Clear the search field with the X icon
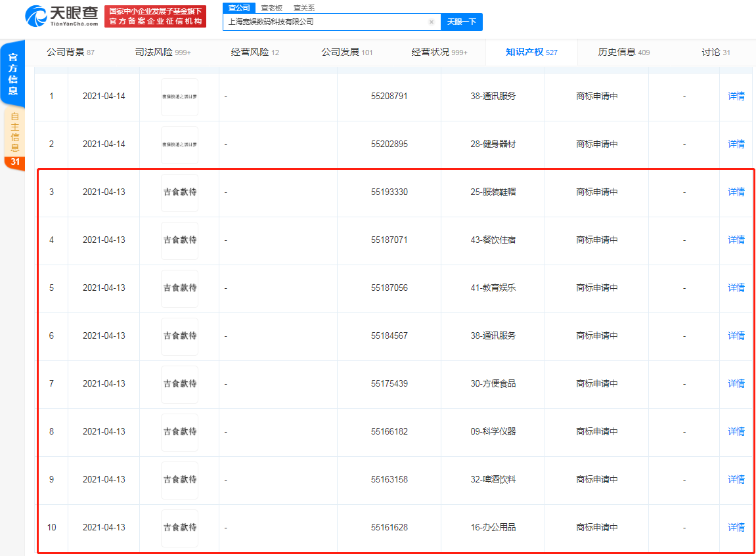The width and height of the screenshot is (756, 556). tap(432, 22)
